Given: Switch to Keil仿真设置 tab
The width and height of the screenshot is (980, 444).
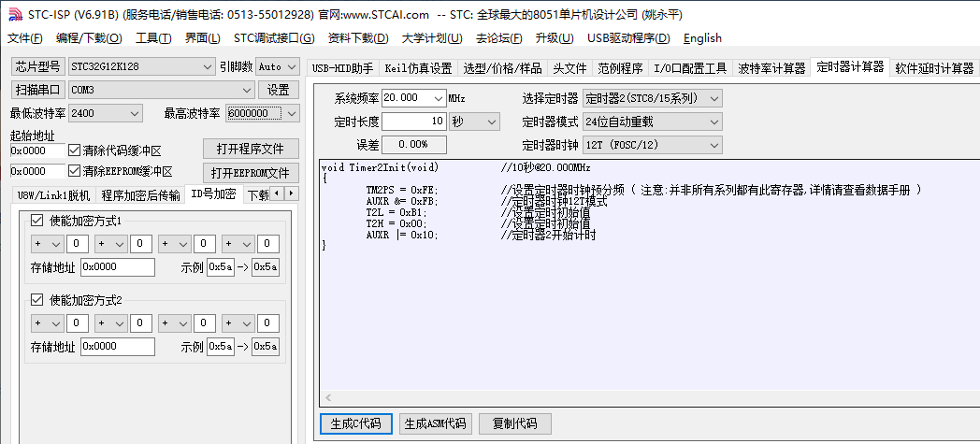Looking at the screenshot, I should [x=418, y=68].
